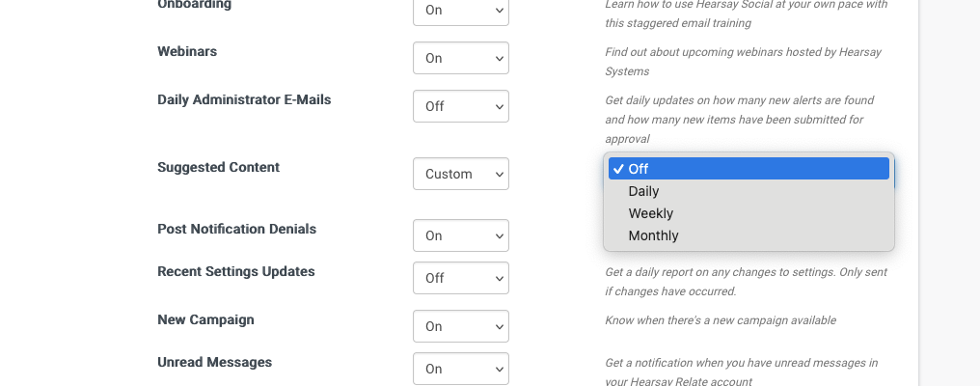Viewport: 980px width, 386px height.
Task: Open the Suggested Content Custom dropdown
Action: pyautogui.click(x=461, y=174)
